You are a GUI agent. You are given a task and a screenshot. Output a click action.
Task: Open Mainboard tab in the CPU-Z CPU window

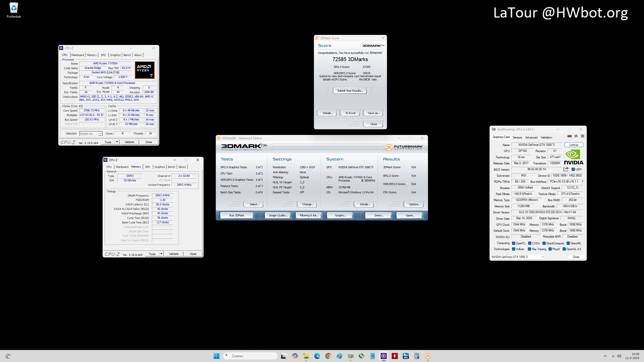point(78,55)
